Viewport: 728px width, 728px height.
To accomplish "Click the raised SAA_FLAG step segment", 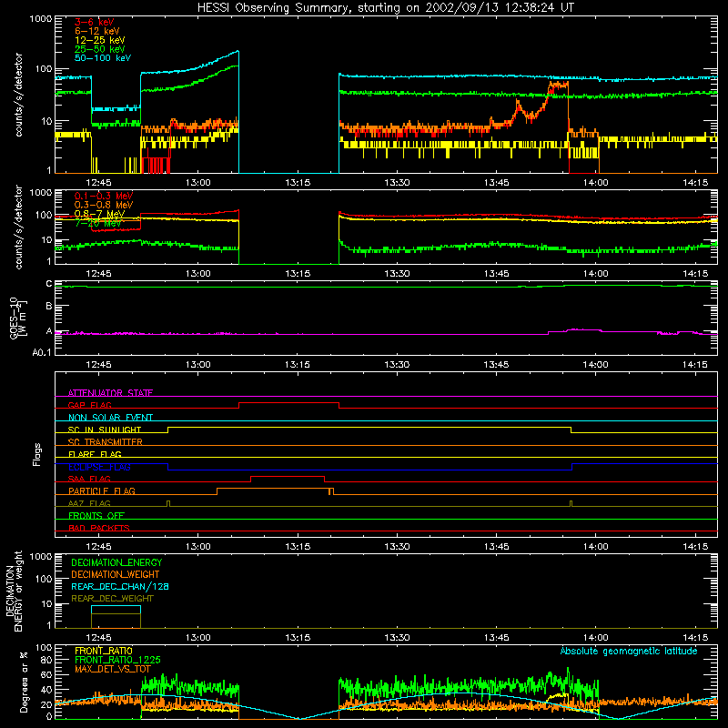I will point(288,477).
